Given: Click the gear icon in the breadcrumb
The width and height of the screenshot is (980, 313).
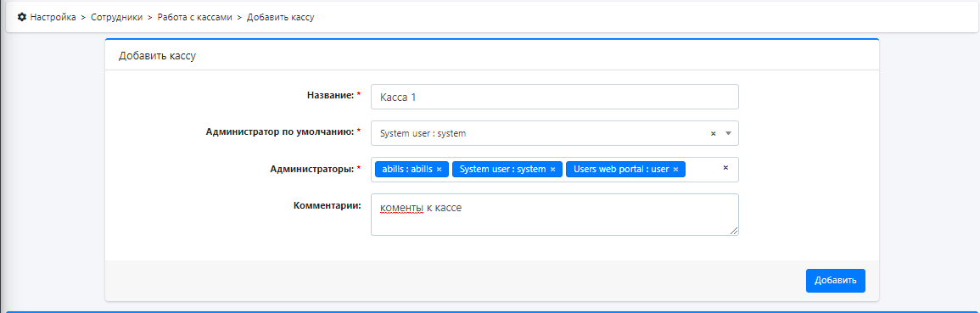Looking at the screenshot, I should [22, 18].
